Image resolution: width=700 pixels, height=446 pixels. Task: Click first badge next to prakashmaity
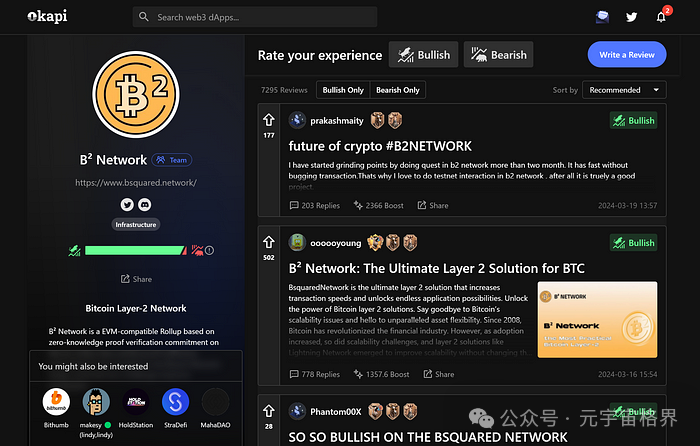pos(377,121)
